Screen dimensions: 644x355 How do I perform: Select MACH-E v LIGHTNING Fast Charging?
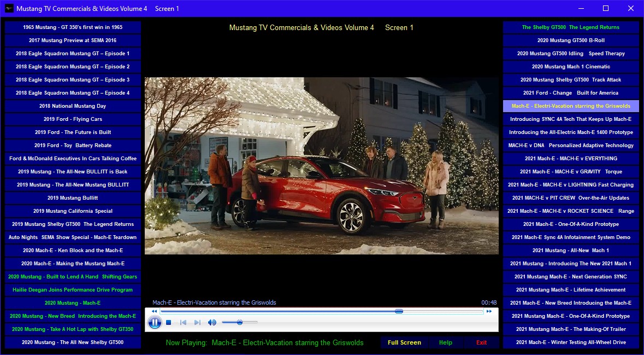click(571, 185)
